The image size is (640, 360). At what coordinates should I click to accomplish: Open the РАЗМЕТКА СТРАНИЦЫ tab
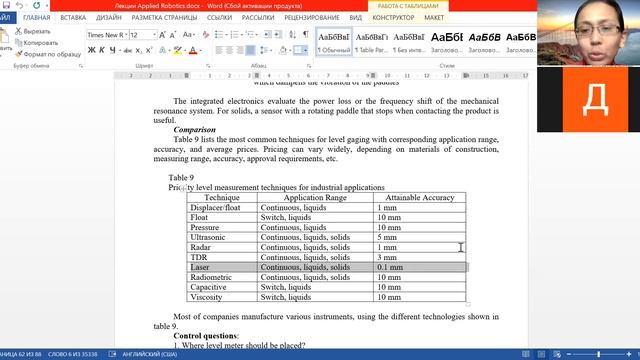[x=164, y=18]
